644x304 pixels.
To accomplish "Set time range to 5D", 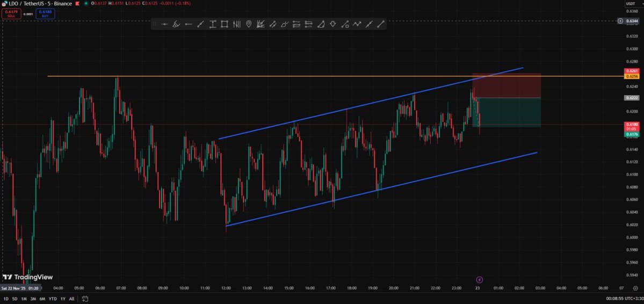I will click(x=15, y=299).
